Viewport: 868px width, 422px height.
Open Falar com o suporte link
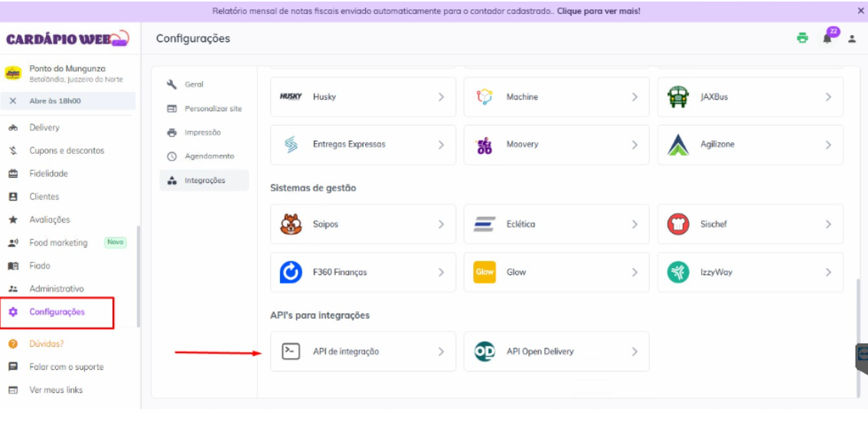66,367
